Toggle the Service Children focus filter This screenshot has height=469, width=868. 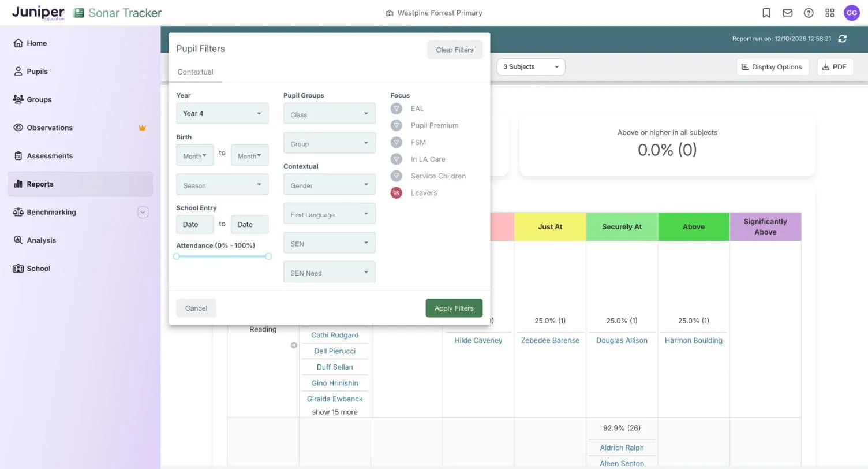pyautogui.click(x=396, y=176)
